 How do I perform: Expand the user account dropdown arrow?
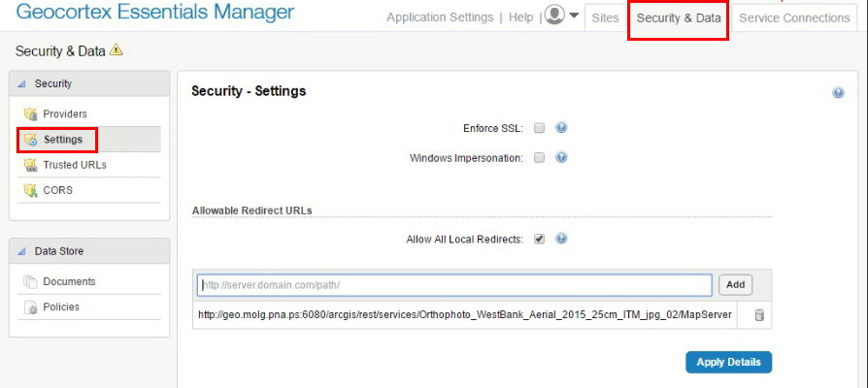pyautogui.click(x=574, y=16)
